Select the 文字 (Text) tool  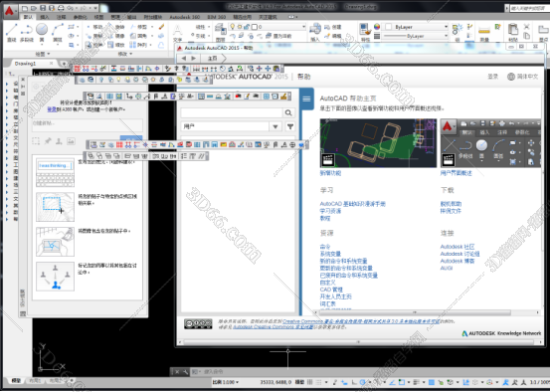click(178, 34)
